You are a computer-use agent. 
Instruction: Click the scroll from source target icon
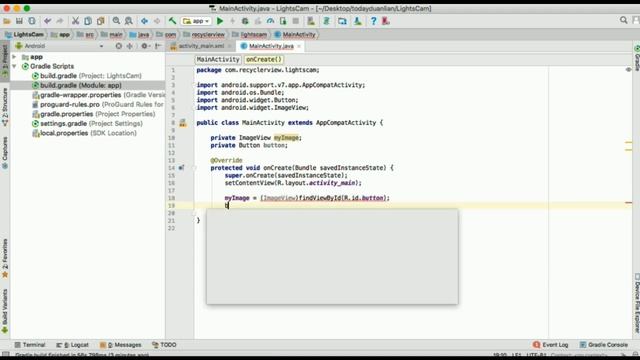[118, 46]
